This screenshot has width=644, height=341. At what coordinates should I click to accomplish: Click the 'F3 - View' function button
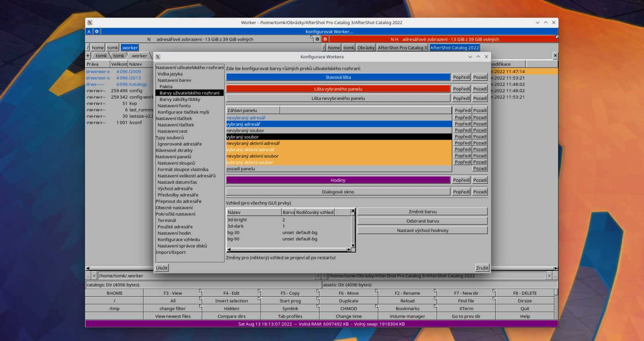pyautogui.click(x=173, y=293)
